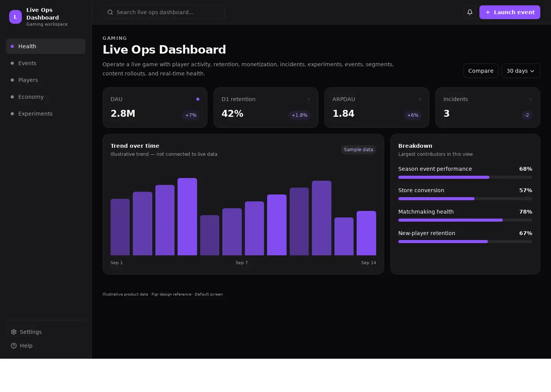Navigate to Economy in sidebar
This screenshot has height=392, width=551.
pos(46,97)
